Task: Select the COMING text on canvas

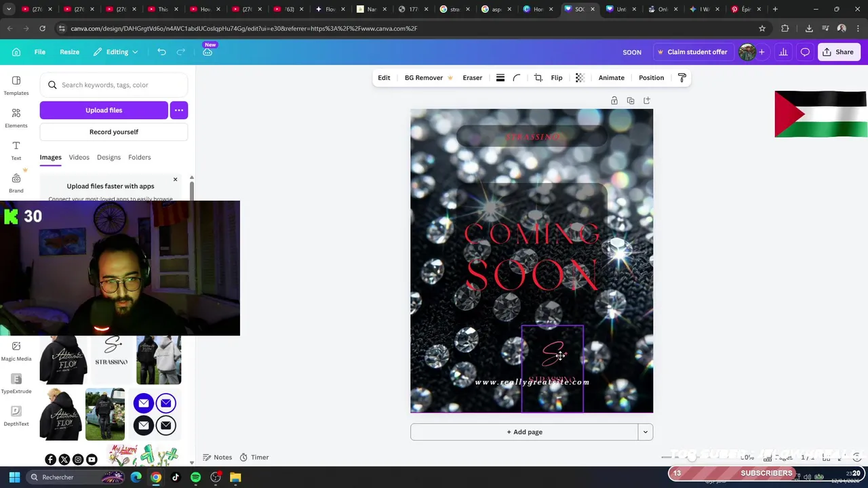Action: 532,234
